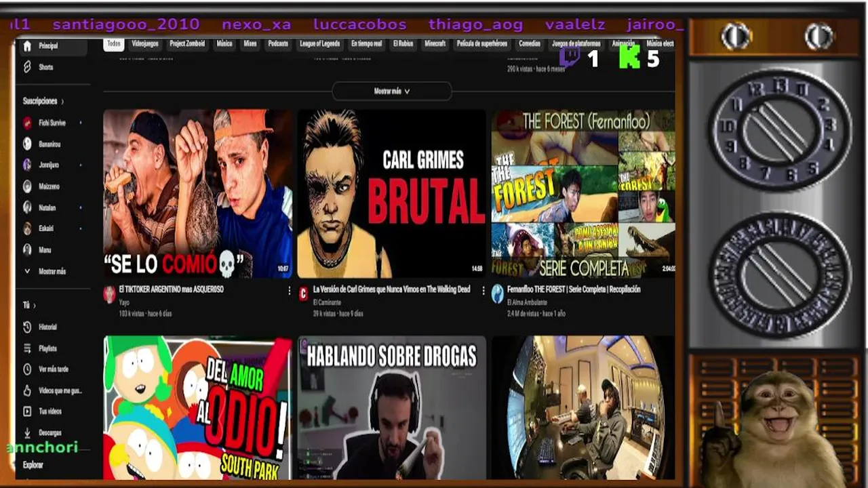Open the Principal home icon
This screenshot has height=488, width=868.
[x=27, y=46]
